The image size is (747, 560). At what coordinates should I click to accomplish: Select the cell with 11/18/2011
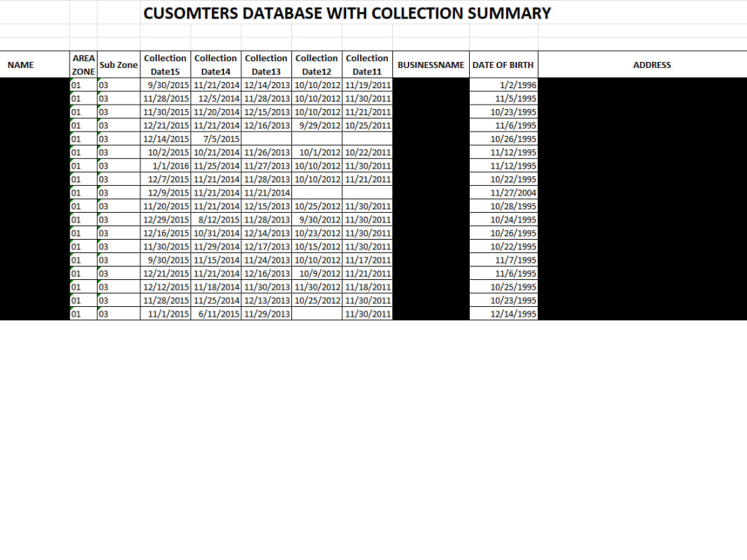(368, 287)
